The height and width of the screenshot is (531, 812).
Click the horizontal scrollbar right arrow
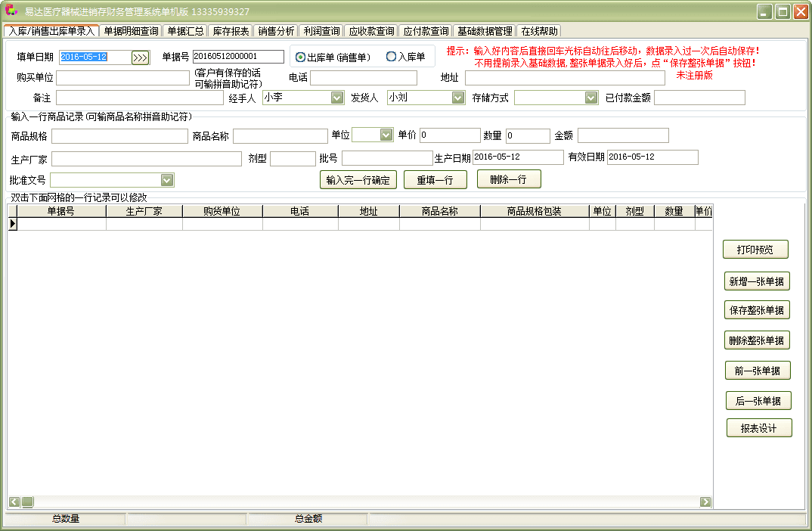coord(705,501)
